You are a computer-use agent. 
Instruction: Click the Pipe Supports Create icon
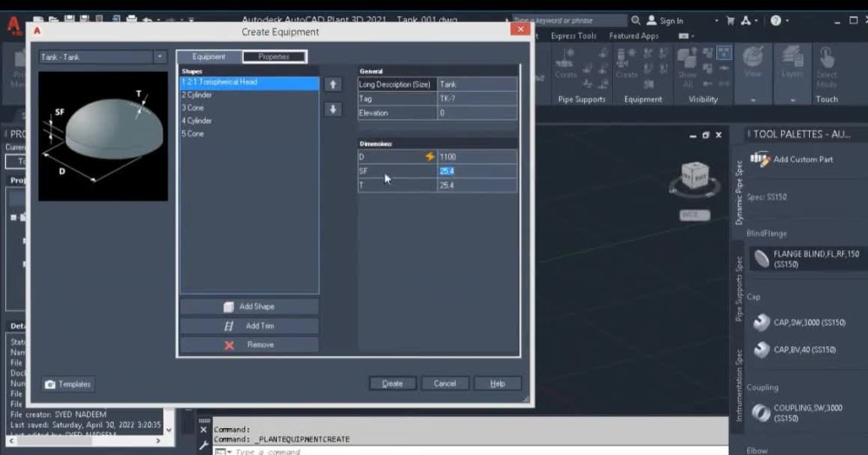point(566,63)
